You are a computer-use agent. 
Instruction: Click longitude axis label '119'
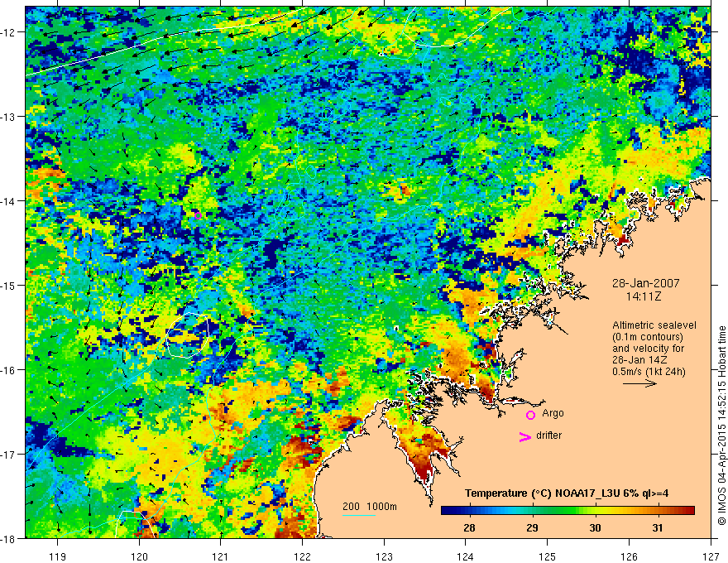tap(58, 556)
